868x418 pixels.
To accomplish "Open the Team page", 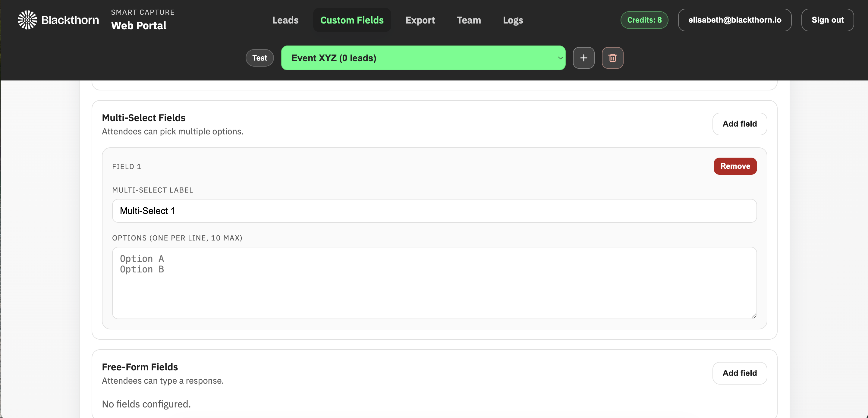I will tap(469, 20).
